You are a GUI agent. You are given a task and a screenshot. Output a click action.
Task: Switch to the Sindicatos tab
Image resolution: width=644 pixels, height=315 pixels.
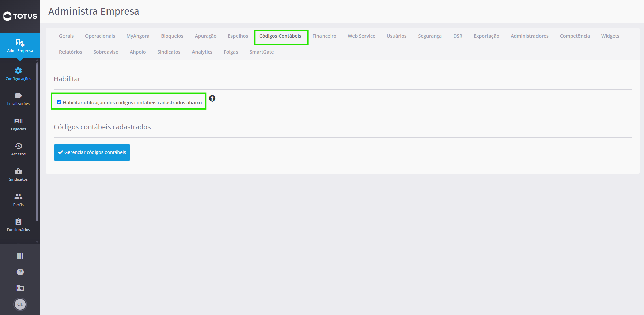click(x=169, y=52)
